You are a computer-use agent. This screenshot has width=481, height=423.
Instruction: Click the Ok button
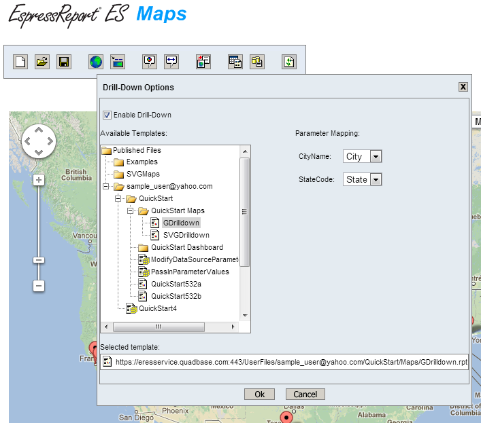click(x=259, y=394)
